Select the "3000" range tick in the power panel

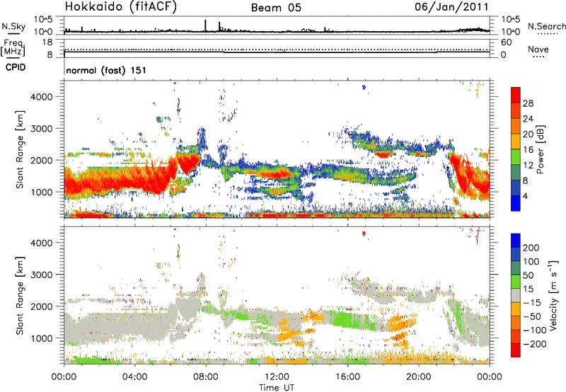coord(41,129)
